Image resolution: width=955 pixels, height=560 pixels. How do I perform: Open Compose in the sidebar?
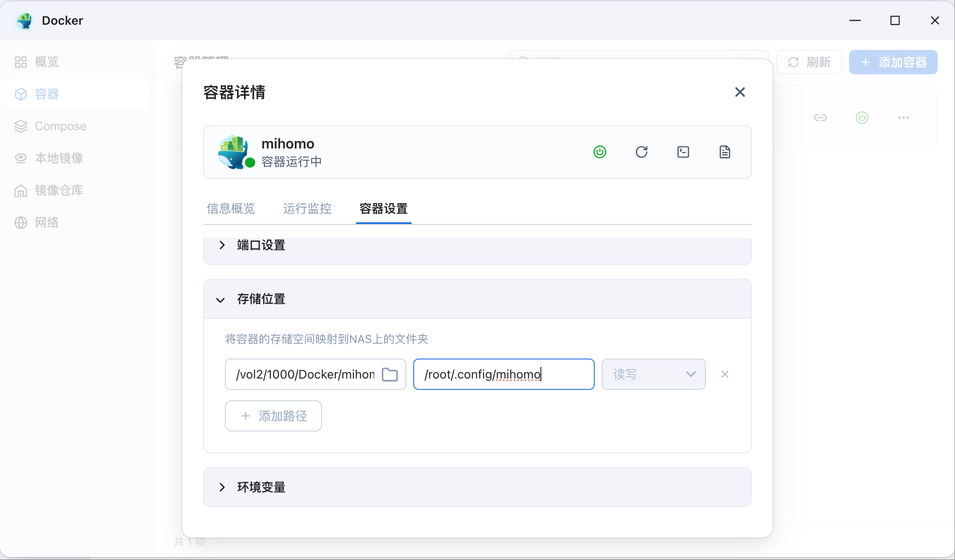point(60,126)
